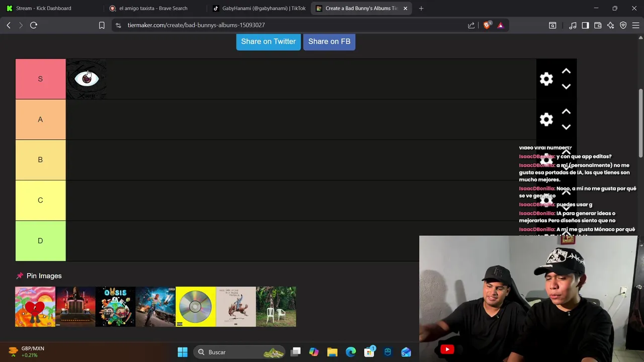This screenshot has height=362, width=644.
Task: Select the OASIS album cover thumbnail
Action: pyautogui.click(x=116, y=307)
